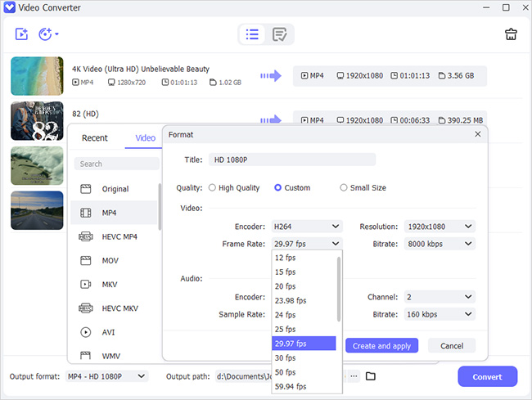Click the Output path field
532x400 pixels.
[244, 376]
